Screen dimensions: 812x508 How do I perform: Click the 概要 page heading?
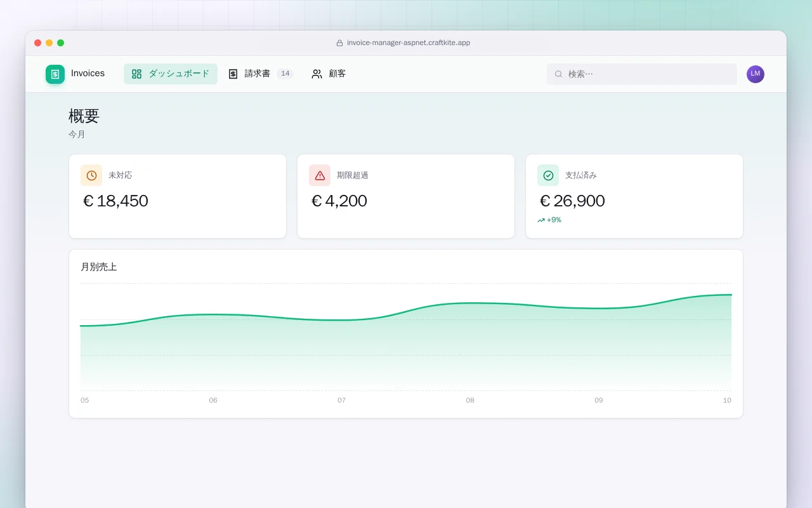[84, 116]
